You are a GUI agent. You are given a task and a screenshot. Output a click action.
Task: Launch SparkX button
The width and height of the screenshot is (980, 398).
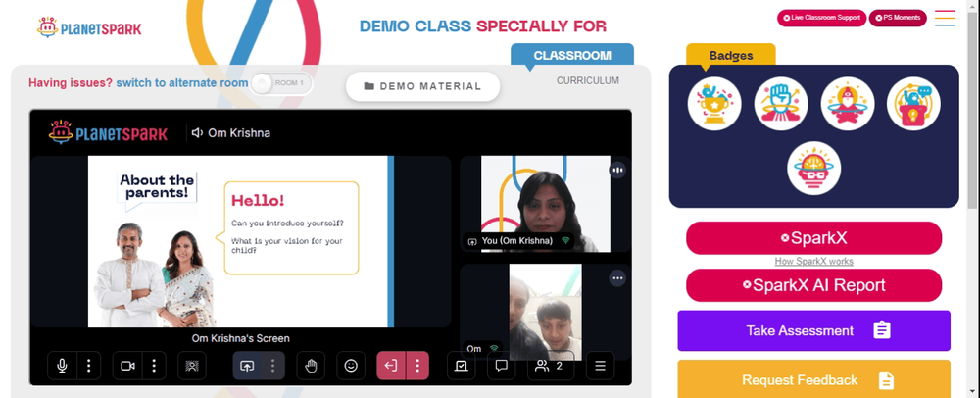pos(813,238)
